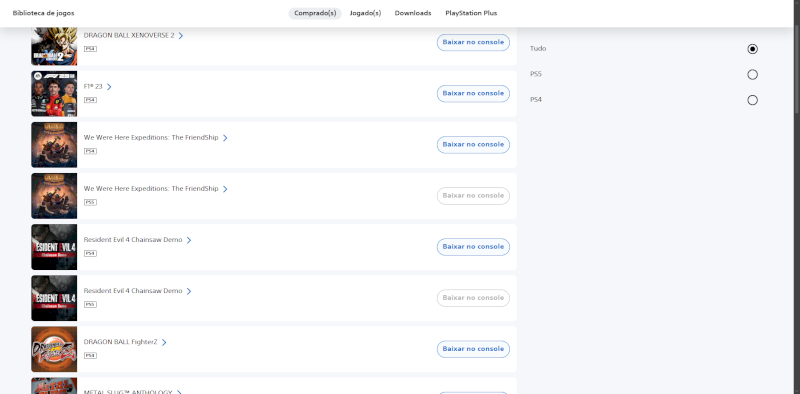Click the PS5 tag under Resident Evil 4 Chainsaw Demo

(90, 304)
